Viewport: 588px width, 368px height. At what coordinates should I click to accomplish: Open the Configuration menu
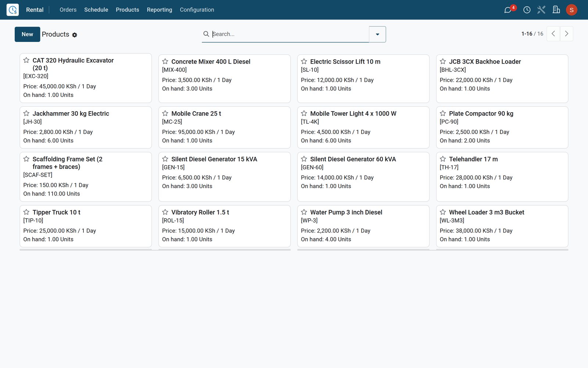(x=197, y=10)
